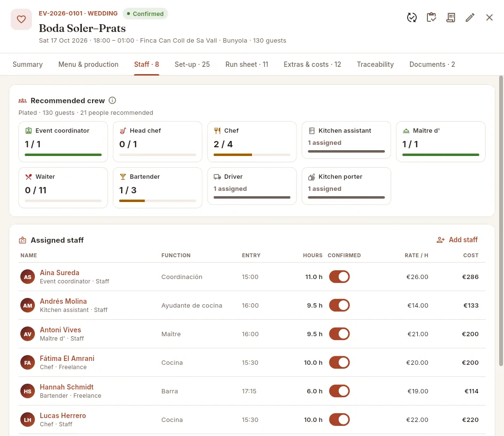
Task: Click the Assigned staff badge icon
Action: 22,240
